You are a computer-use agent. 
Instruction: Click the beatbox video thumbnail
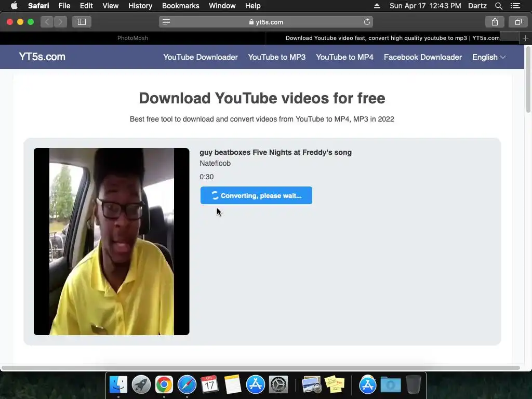tap(111, 241)
